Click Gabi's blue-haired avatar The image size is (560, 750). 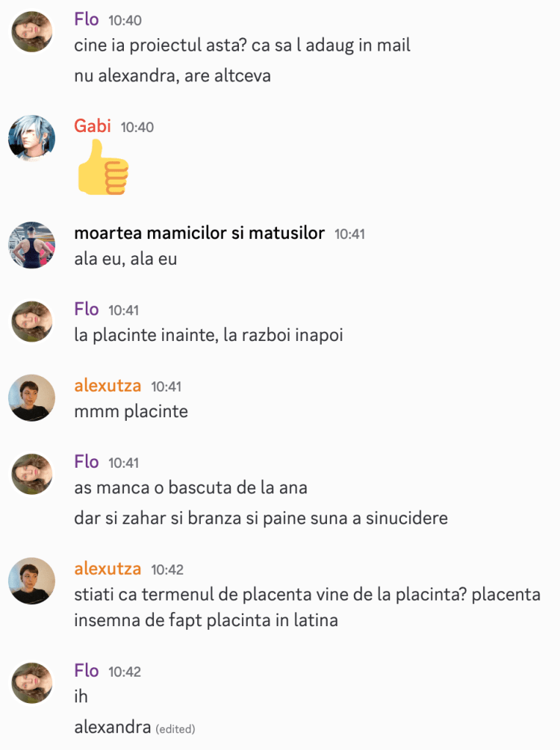pos(32,139)
